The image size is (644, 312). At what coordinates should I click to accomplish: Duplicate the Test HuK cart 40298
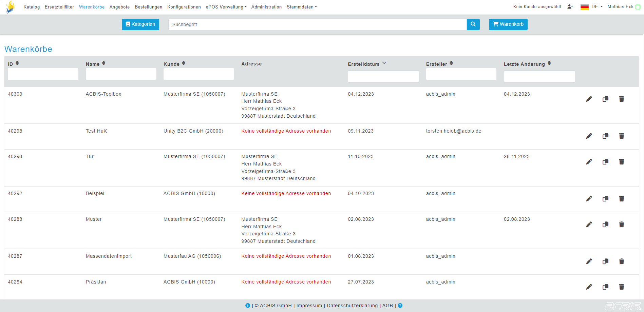605,136
